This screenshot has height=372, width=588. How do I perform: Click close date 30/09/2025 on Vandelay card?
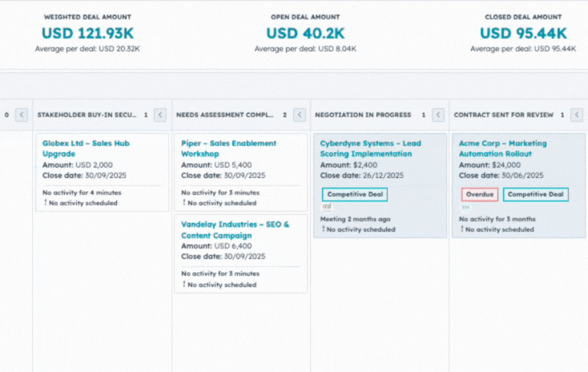click(x=244, y=257)
